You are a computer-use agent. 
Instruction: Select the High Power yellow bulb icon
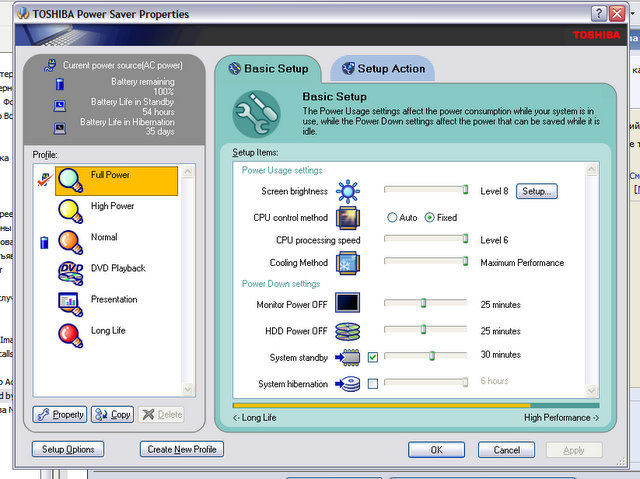70,211
